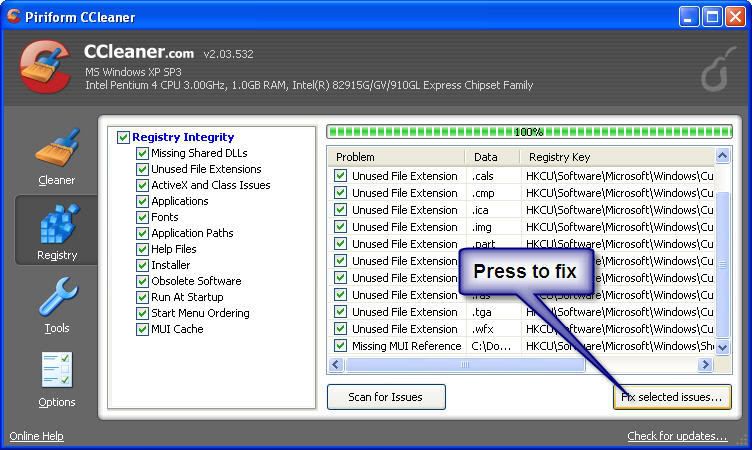Toggle the MUI Cache checkbox
752x450 pixels.
pyautogui.click(x=142, y=330)
